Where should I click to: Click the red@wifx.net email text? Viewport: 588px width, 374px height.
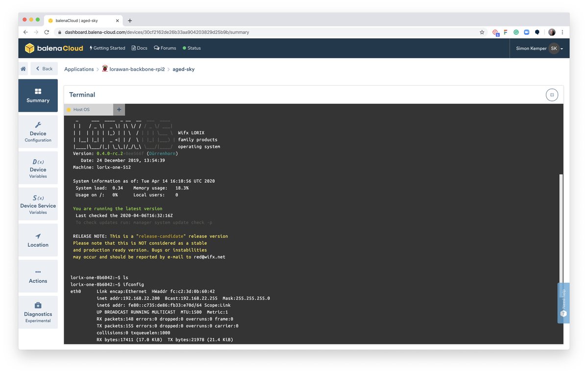pos(209,257)
